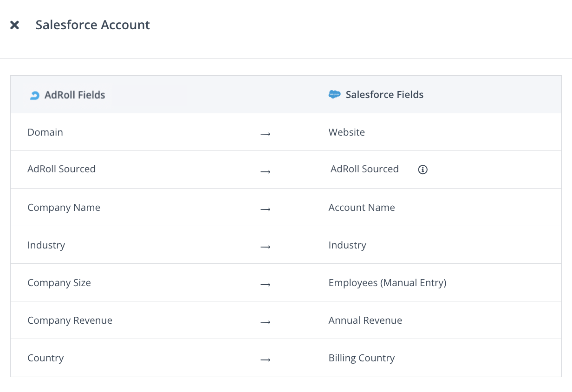This screenshot has height=392, width=572.
Task: Click the Domain AdRoll field
Action: (45, 132)
